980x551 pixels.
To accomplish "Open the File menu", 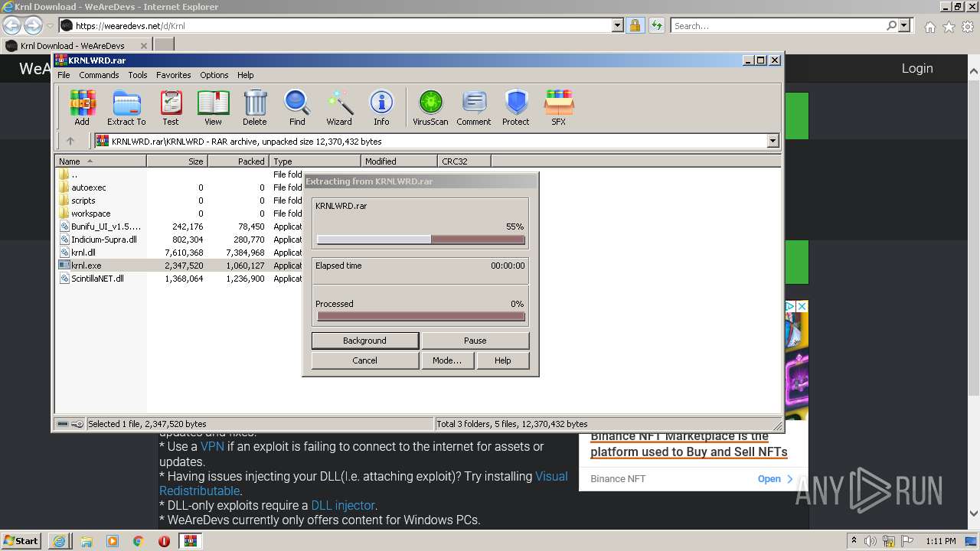I will [x=64, y=75].
